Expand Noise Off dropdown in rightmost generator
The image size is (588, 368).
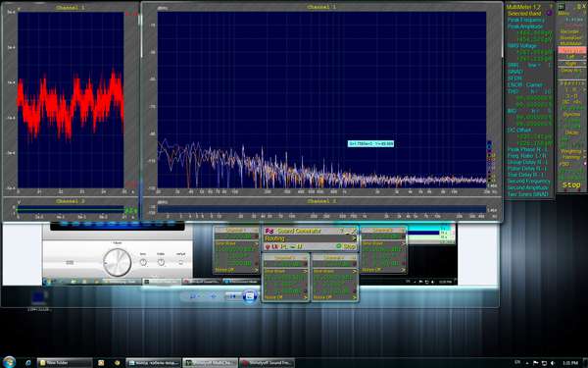point(383,270)
